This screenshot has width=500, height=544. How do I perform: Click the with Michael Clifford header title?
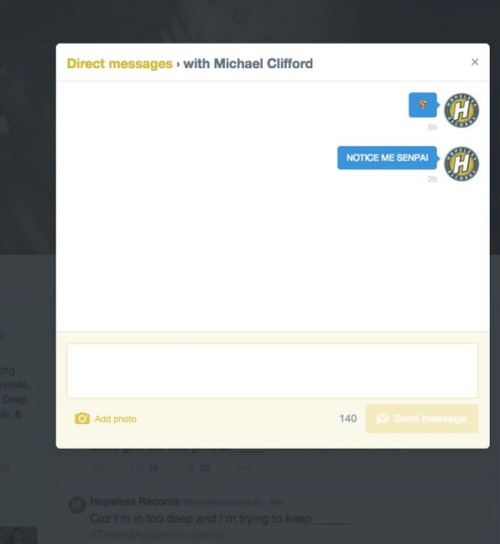coord(248,64)
